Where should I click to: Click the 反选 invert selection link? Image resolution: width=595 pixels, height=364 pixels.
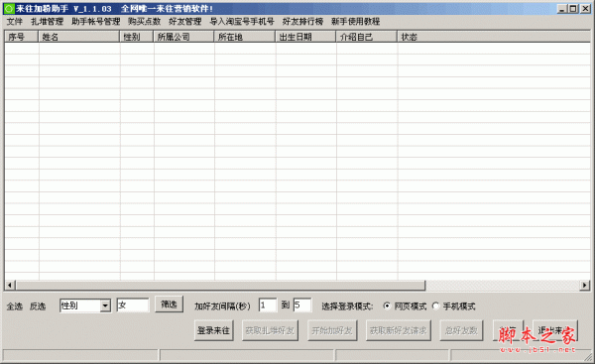point(38,306)
